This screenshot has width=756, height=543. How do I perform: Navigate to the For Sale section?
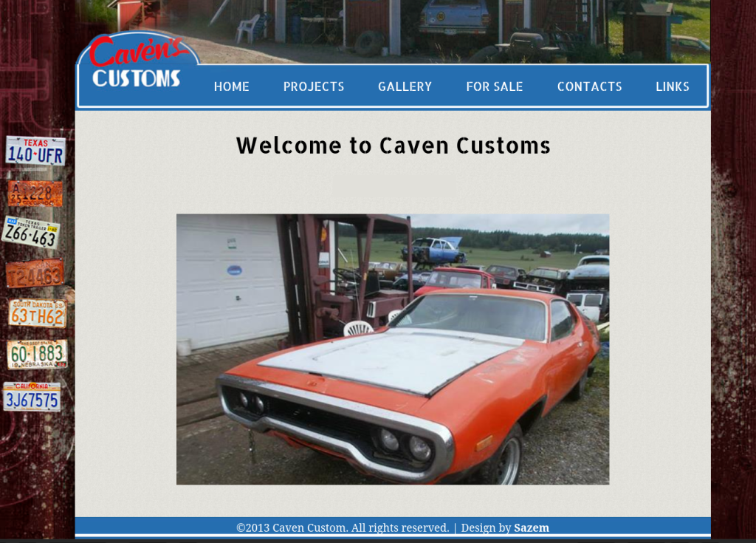pyautogui.click(x=494, y=86)
